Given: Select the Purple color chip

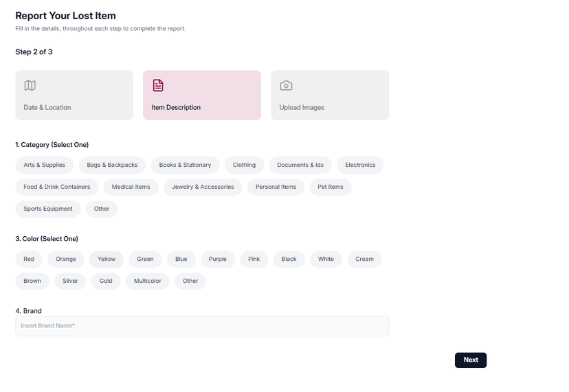Looking at the screenshot, I should [218, 260].
